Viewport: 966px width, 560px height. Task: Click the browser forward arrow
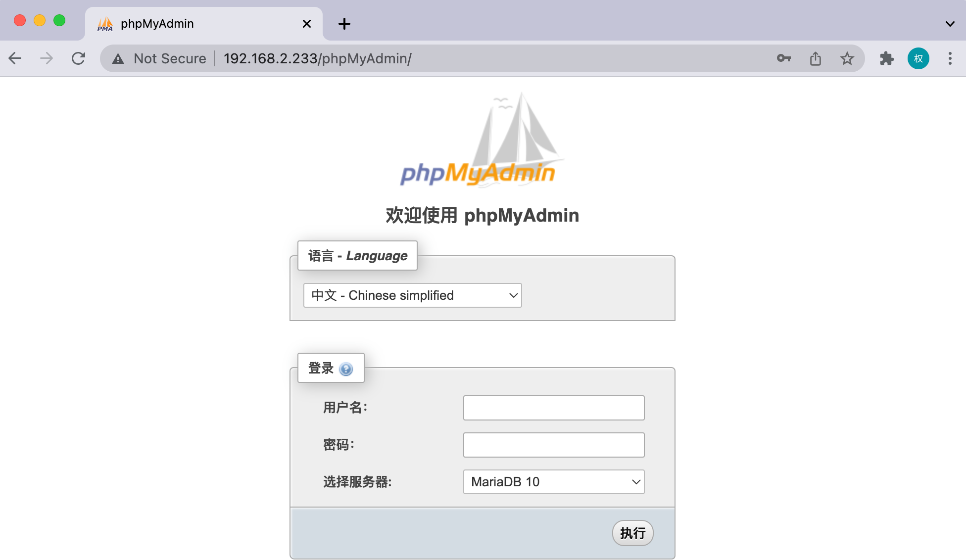pyautogui.click(x=47, y=58)
